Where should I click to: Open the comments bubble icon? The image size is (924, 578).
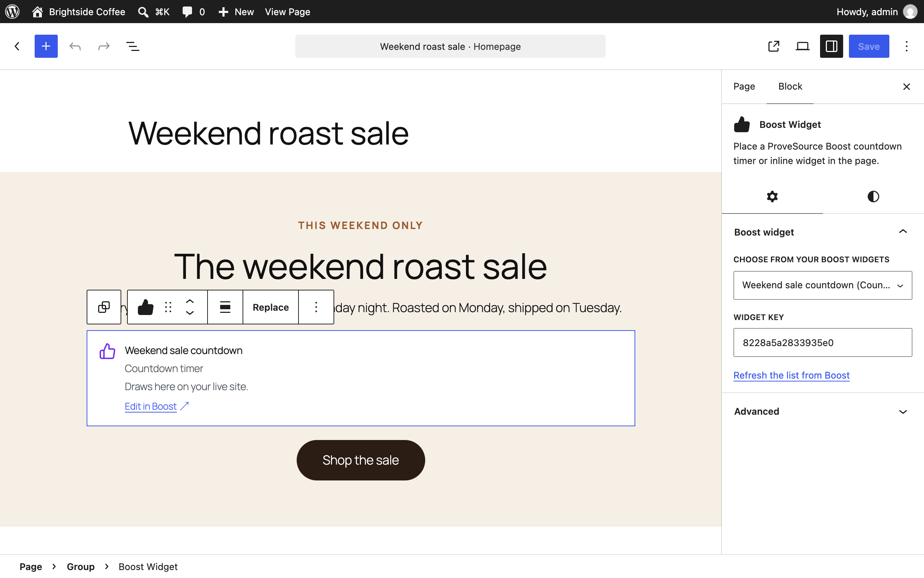[187, 12]
